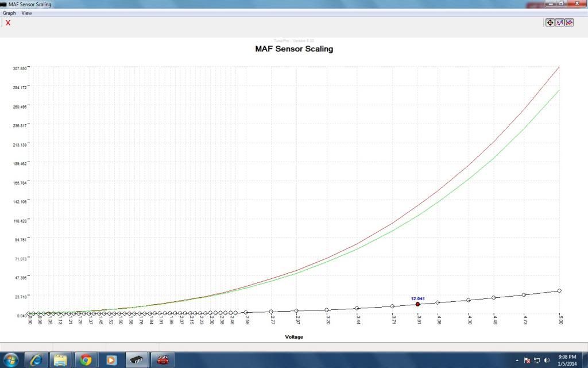Launch Internet Explorer from the taskbar
The image size is (588, 368).
(x=36, y=360)
